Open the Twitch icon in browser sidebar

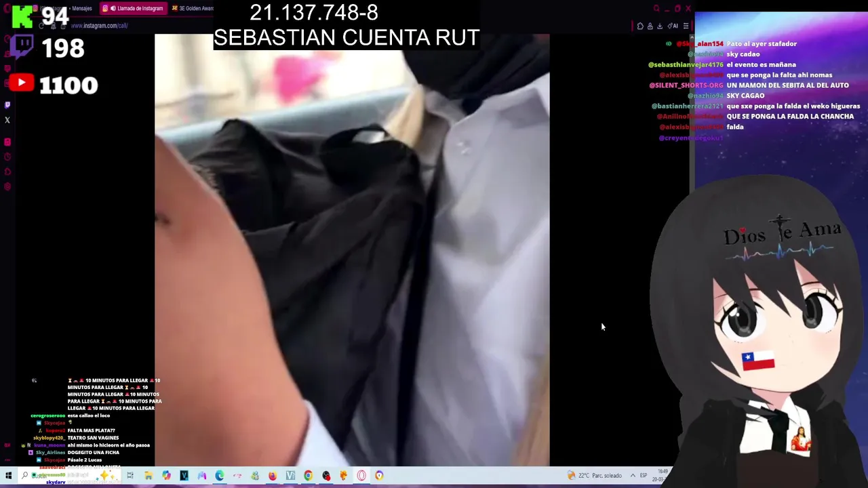tap(7, 104)
